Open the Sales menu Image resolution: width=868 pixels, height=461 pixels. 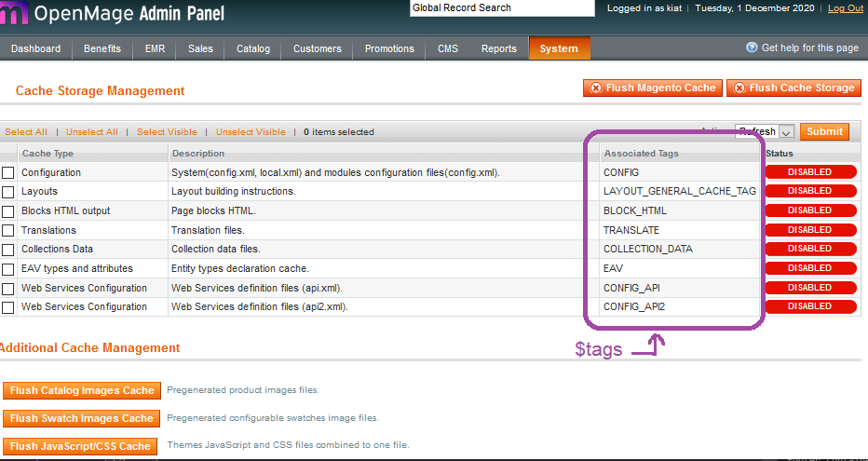point(200,48)
